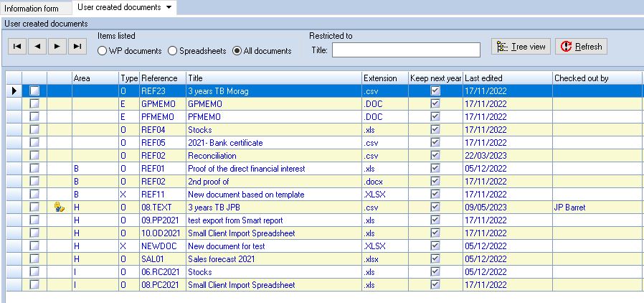
Task: Toggle Keep next year for NEWDOC row
Action: 435,246
